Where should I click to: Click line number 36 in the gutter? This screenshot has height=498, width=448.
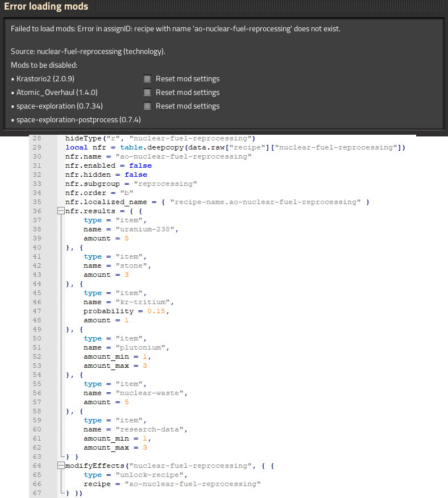[37, 211]
